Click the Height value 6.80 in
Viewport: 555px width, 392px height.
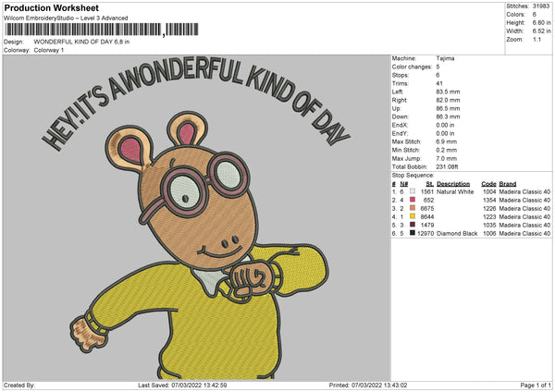tap(541, 22)
